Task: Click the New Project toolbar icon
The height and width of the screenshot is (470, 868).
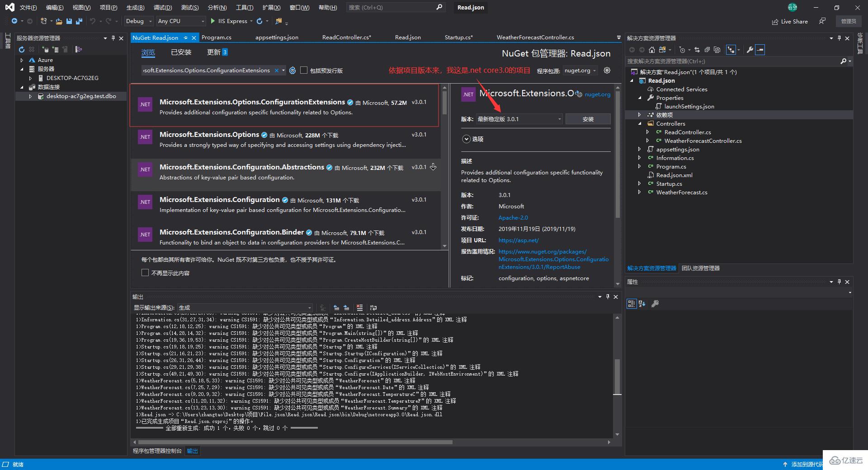Action: pyautogui.click(x=44, y=21)
